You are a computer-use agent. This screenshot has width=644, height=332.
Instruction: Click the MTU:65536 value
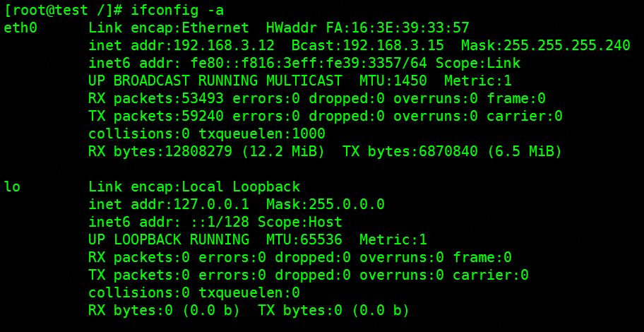point(304,239)
